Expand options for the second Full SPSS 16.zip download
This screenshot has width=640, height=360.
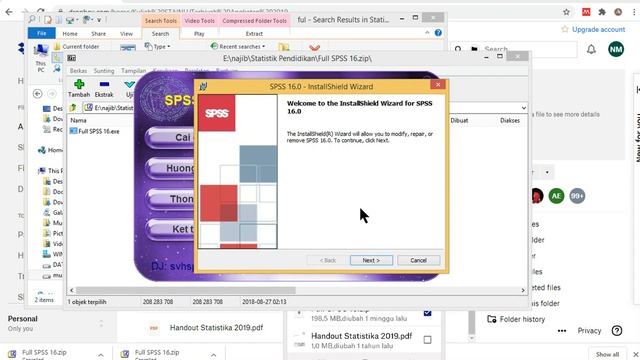click(x=213, y=355)
